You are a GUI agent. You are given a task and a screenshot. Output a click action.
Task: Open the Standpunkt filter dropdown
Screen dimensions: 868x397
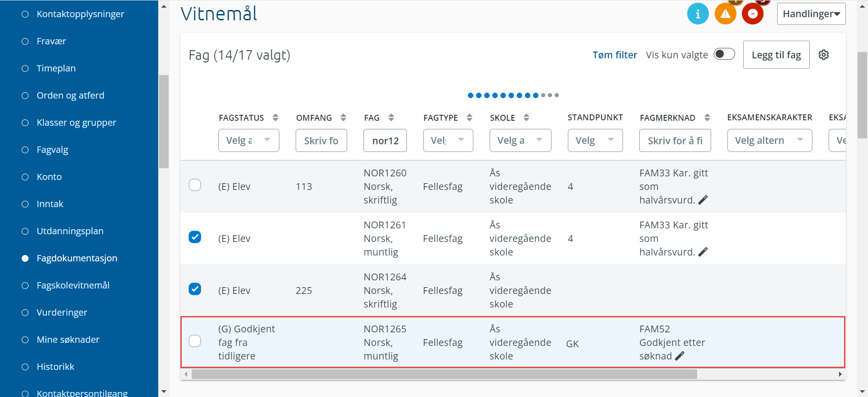595,140
